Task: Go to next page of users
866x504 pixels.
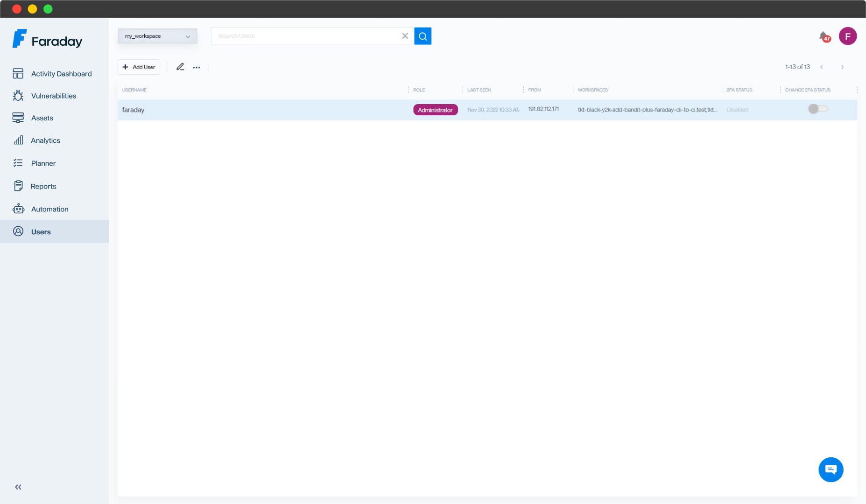Action: click(842, 67)
